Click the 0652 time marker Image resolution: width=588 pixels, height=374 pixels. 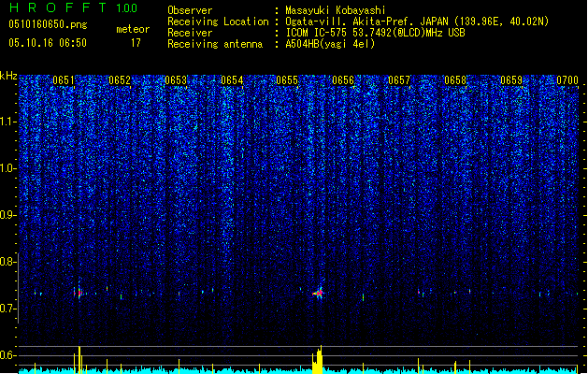(120, 80)
